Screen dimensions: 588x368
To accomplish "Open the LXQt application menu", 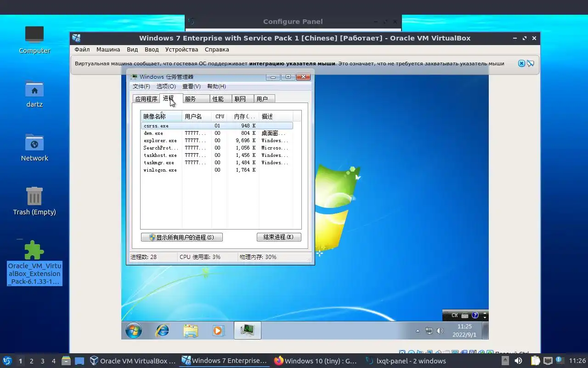I will (7, 361).
